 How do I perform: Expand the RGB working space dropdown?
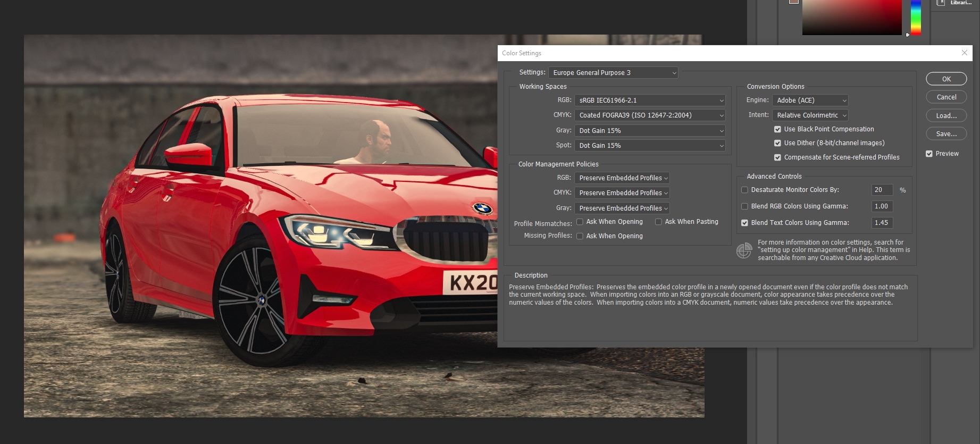click(x=650, y=100)
